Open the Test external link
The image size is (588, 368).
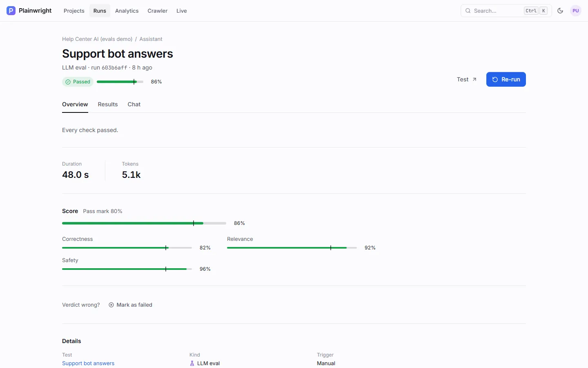point(467,79)
